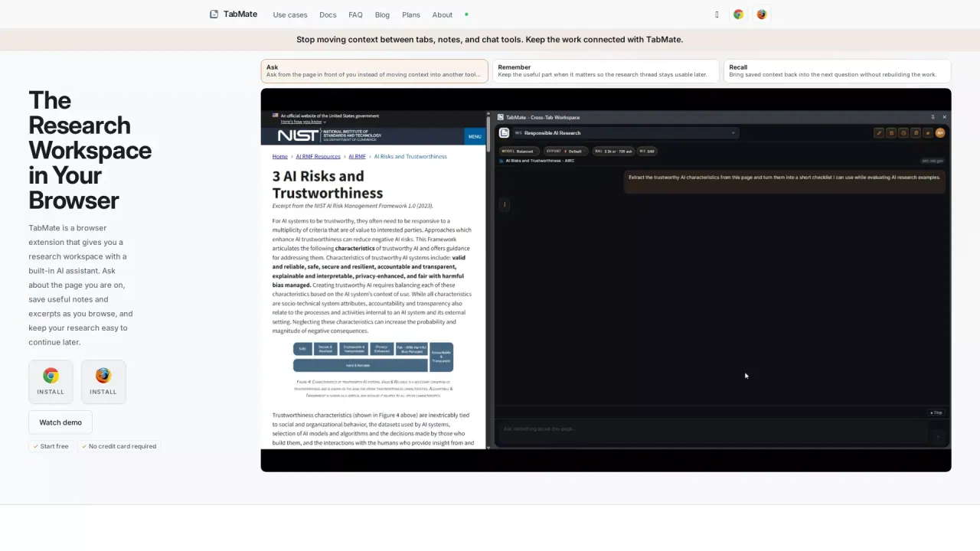This screenshot has height=551, width=980.
Task: Click the pencil edit icon in TabMate panel
Action: click(879, 133)
